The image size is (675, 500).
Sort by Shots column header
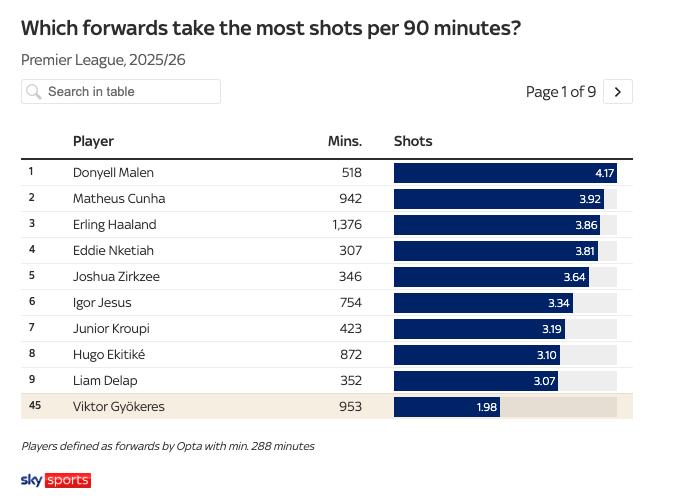413,141
